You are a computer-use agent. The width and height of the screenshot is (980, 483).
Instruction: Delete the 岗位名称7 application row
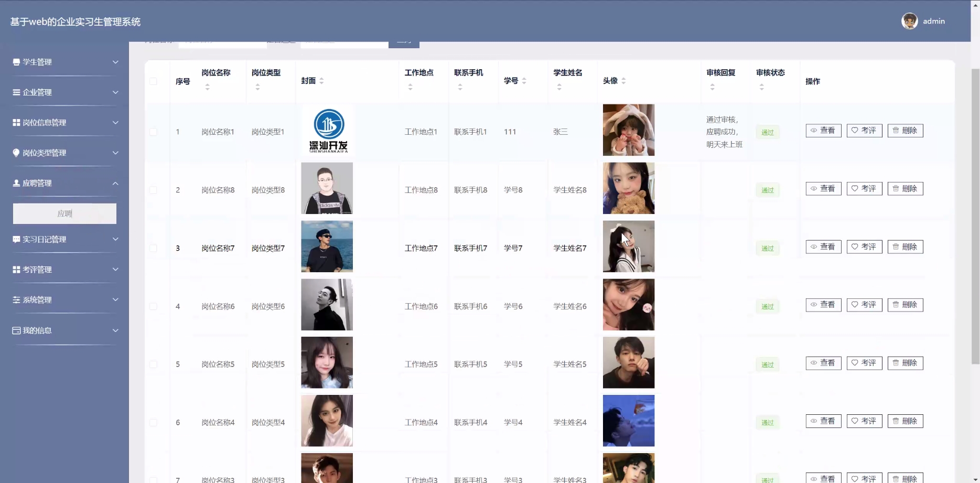(x=905, y=247)
